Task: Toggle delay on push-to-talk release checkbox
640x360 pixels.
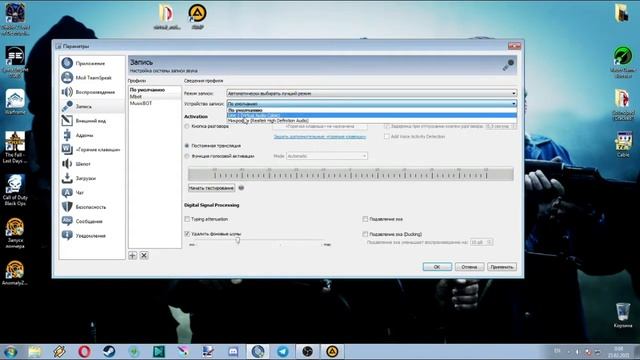Action: click(387, 127)
